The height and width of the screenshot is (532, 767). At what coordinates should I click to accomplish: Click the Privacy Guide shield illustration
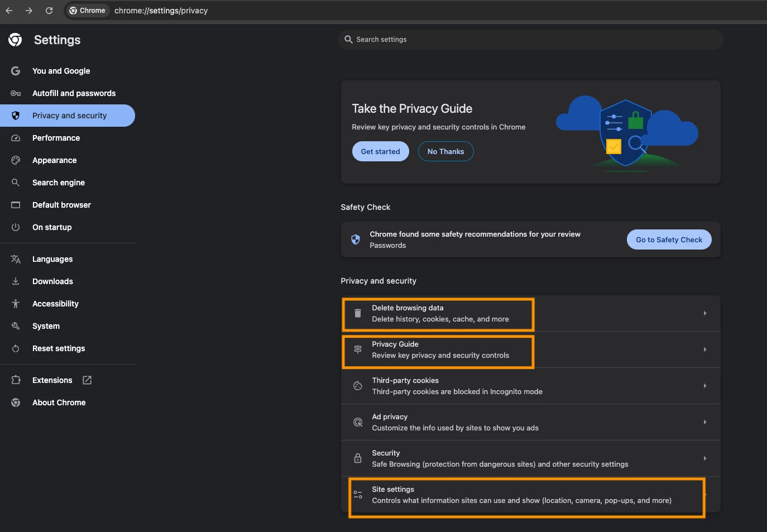[626, 133]
